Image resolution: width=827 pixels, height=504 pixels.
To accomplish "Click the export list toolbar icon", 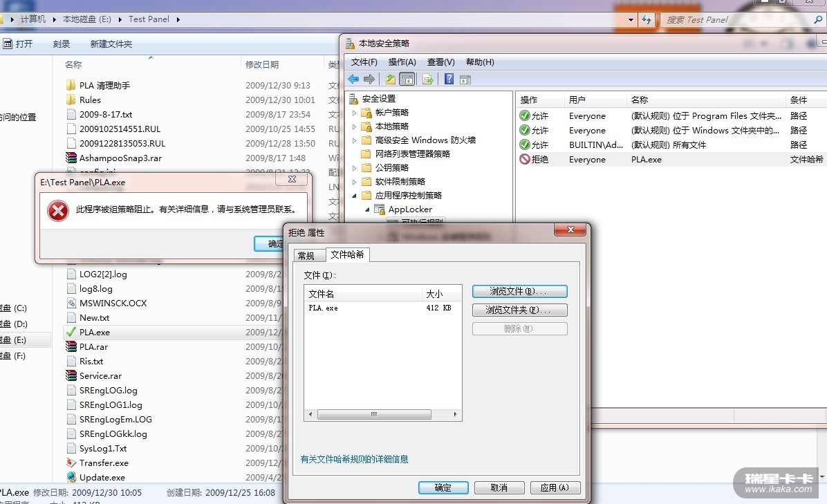I will point(428,79).
